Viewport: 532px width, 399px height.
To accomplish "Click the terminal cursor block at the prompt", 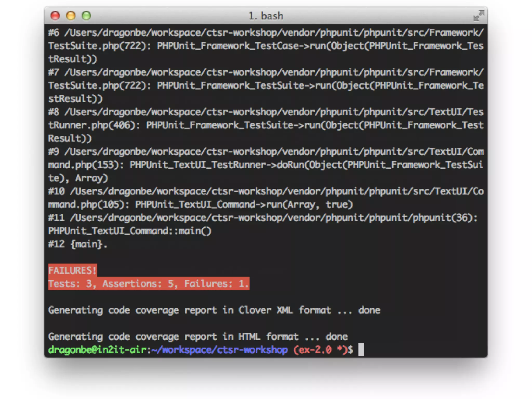I will (361, 350).
